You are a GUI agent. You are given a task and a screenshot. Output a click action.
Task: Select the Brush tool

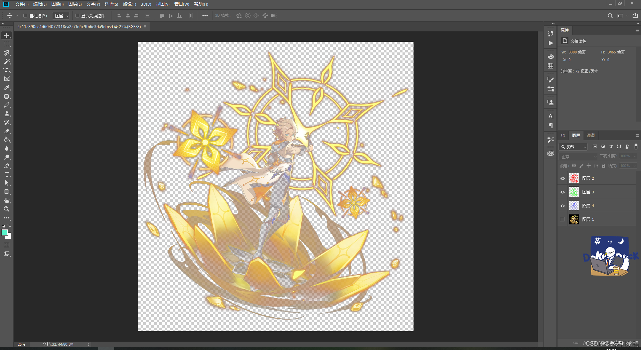7,105
